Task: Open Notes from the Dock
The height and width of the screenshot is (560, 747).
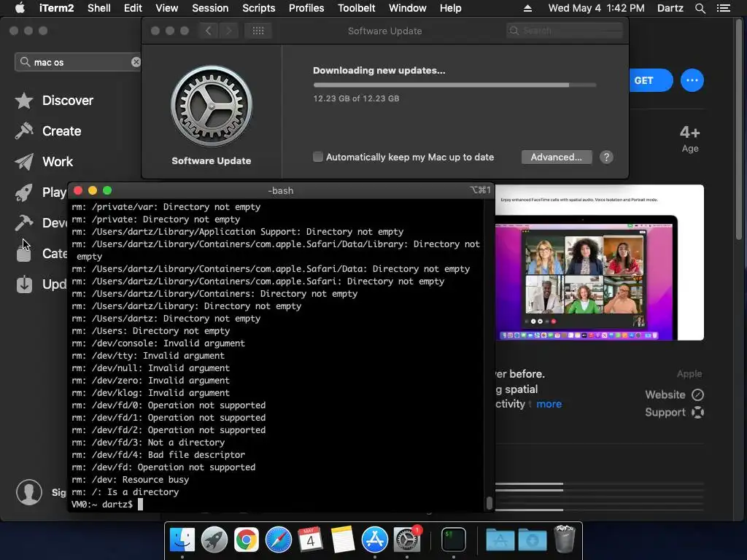Action: pyautogui.click(x=343, y=540)
